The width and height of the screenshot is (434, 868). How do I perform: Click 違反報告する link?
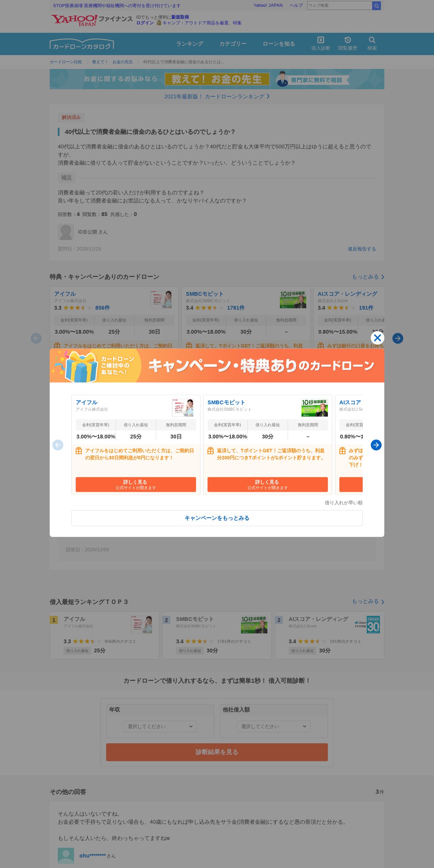[x=362, y=249]
